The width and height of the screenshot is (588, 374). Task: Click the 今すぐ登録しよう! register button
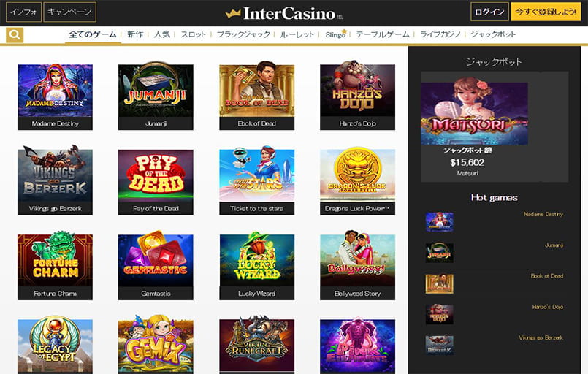click(x=546, y=12)
